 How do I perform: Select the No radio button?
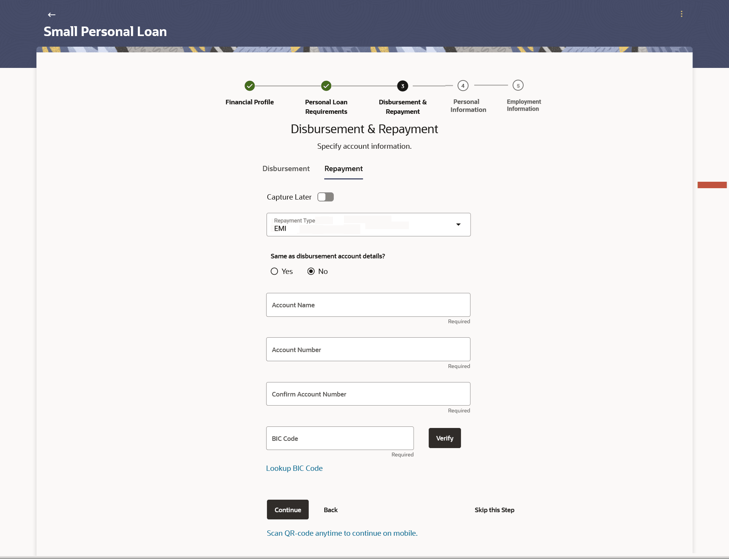click(311, 271)
